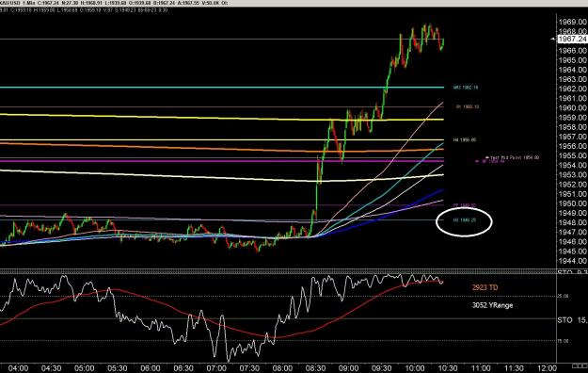Click the 05:30 time axis label
588x373 pixels.
pyautogui.click(x=117, y=368)
